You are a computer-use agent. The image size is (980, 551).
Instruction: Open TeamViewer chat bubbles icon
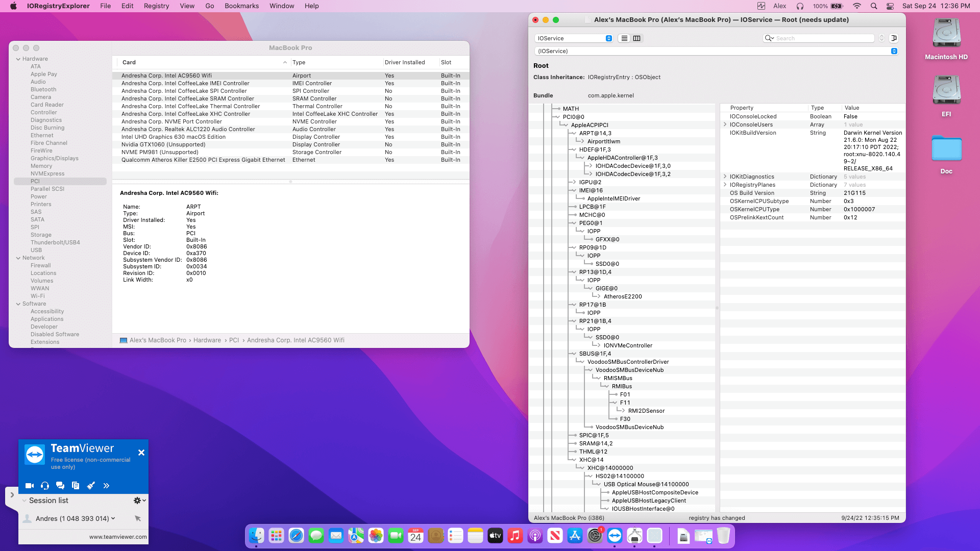(x=60, y=486)
